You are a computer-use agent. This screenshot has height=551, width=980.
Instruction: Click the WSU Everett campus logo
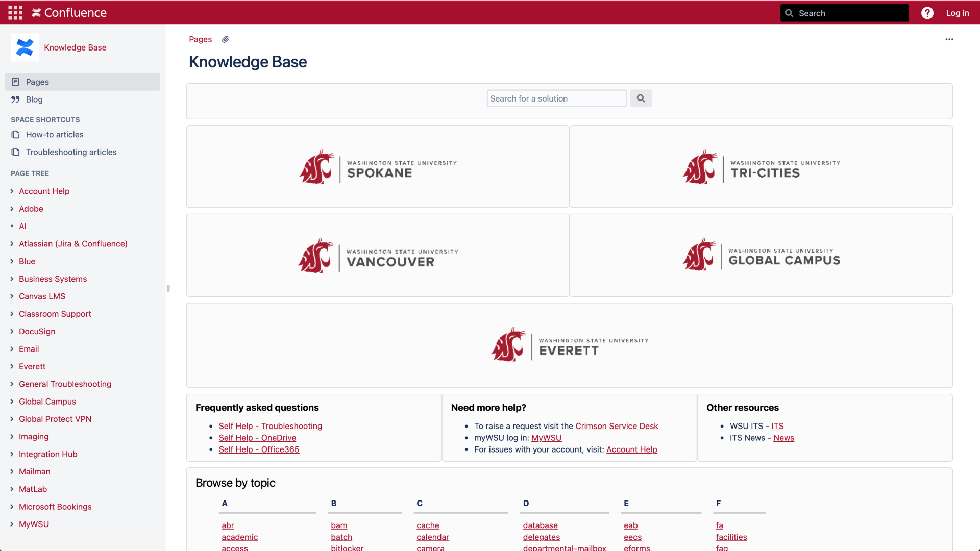click(x=569, y=345)
